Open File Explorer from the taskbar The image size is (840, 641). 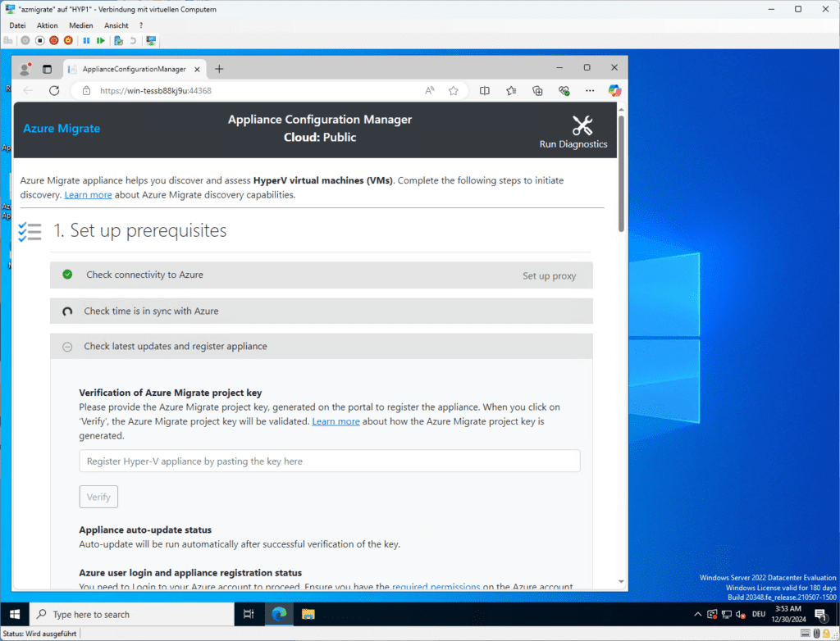pos(308,614)
